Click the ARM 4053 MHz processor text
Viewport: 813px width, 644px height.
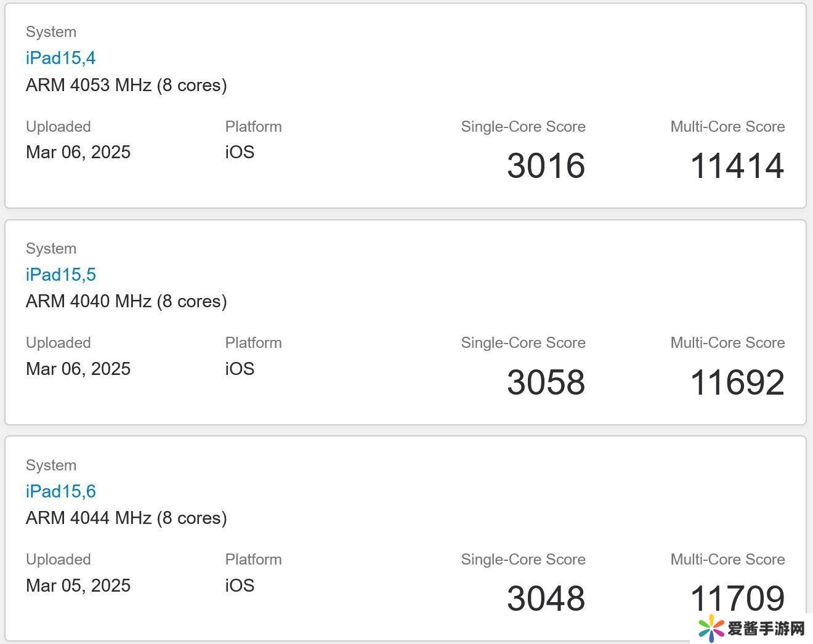pos(126,85)
